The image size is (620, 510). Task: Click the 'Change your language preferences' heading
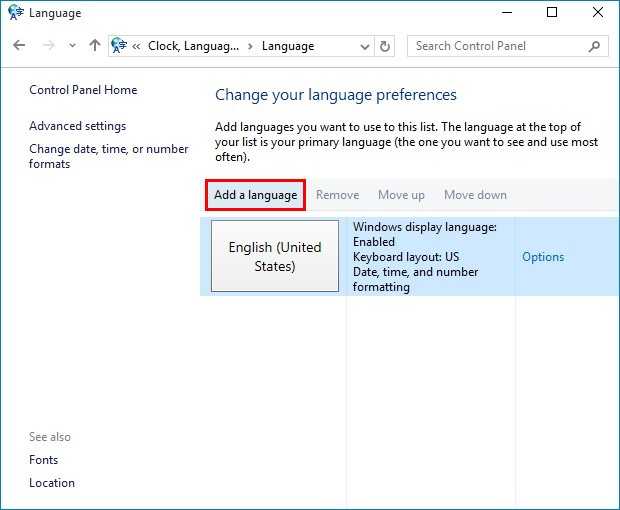336,95
